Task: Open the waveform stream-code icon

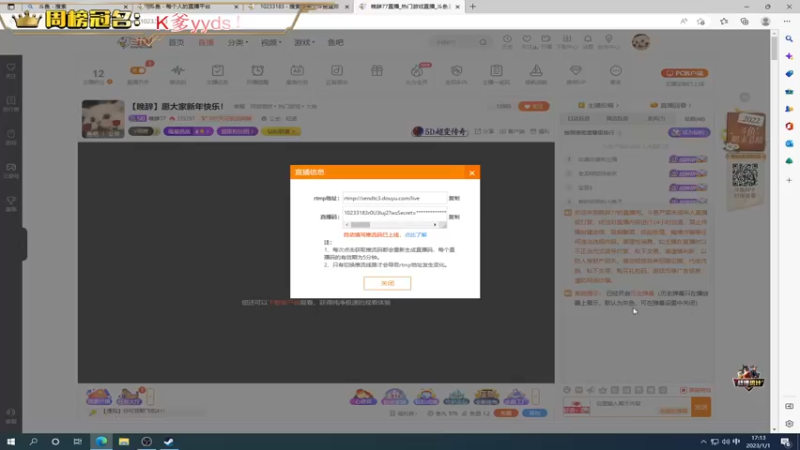Action: tap(178, 71)
